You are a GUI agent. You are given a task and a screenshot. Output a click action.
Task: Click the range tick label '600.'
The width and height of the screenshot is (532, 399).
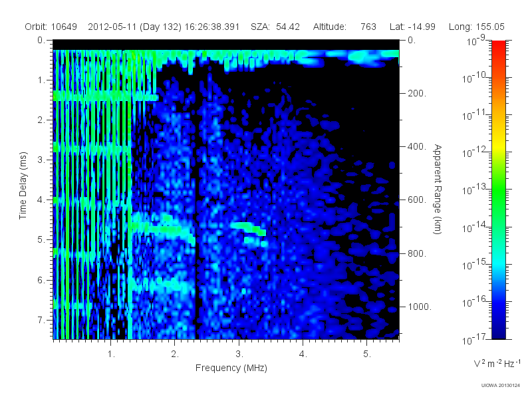(x=417, y=200)
